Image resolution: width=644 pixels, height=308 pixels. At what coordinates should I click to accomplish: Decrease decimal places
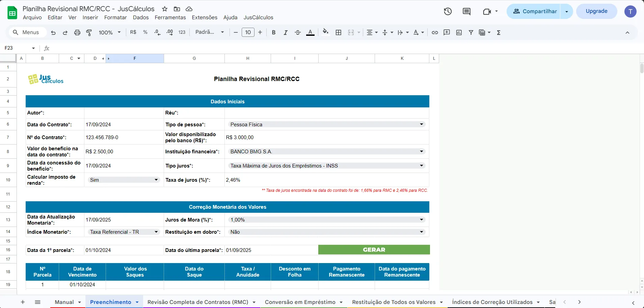(x=157, y=32)
